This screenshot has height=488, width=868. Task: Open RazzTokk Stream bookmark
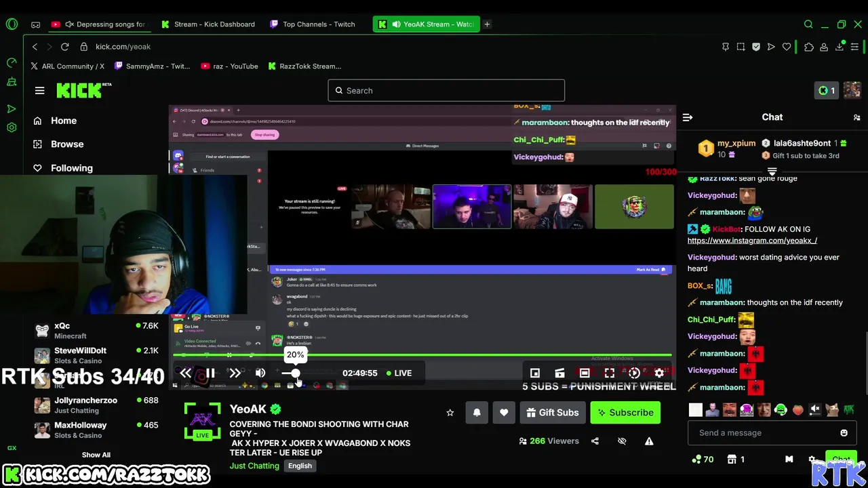[304, 66]
